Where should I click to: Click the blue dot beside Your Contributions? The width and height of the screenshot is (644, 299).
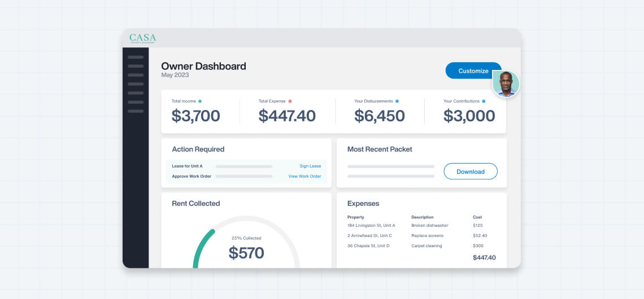[484, 102]
